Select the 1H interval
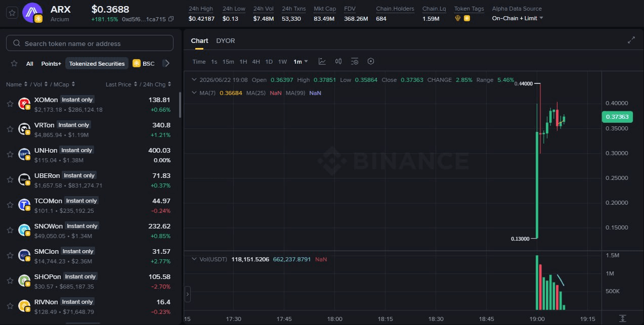644x325 pixels. tap(243, 62)
